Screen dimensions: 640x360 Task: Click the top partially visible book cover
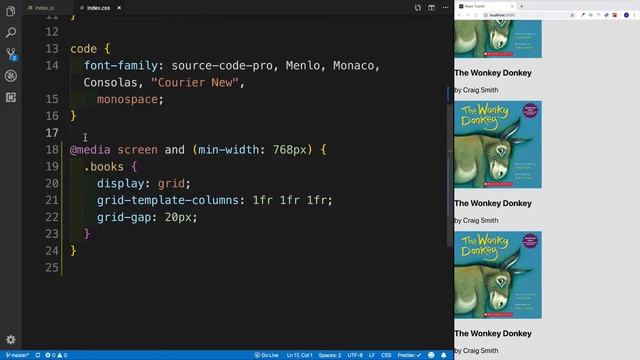[498, 39]
